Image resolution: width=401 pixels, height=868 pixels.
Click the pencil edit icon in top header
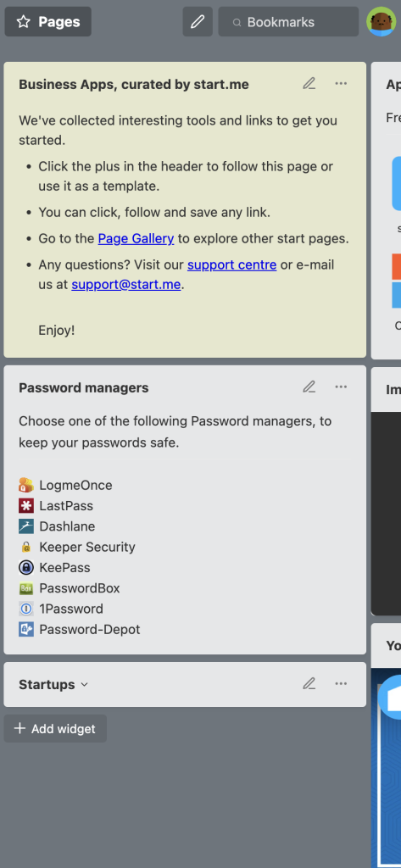pos(198,21)
